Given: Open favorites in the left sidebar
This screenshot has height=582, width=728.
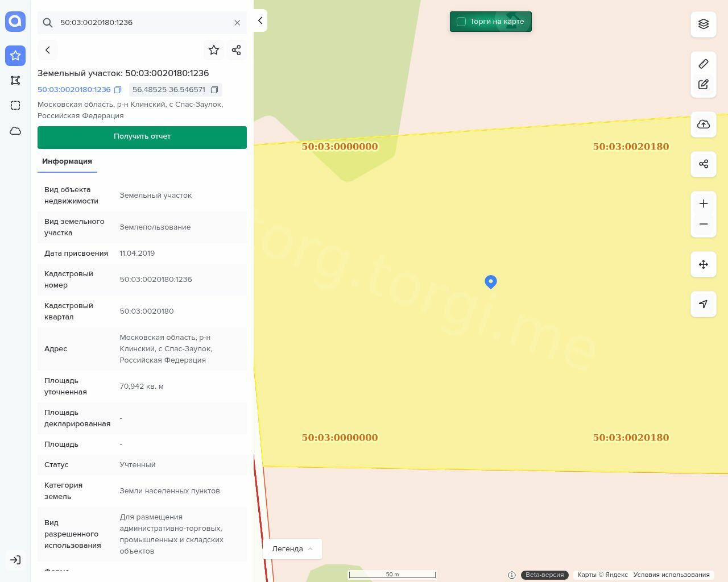Looking at the screenshot, I should (15, 56).
